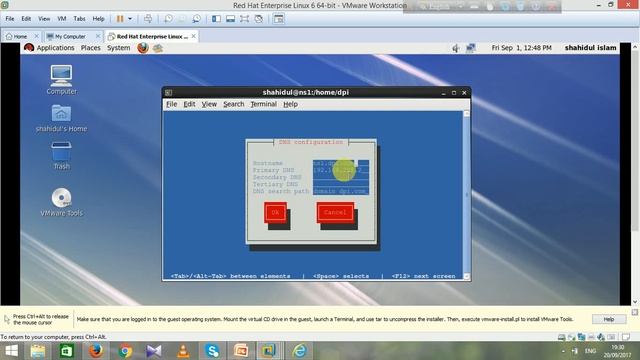
Task: Click the Hostname input field
Action: click(341, 163)
